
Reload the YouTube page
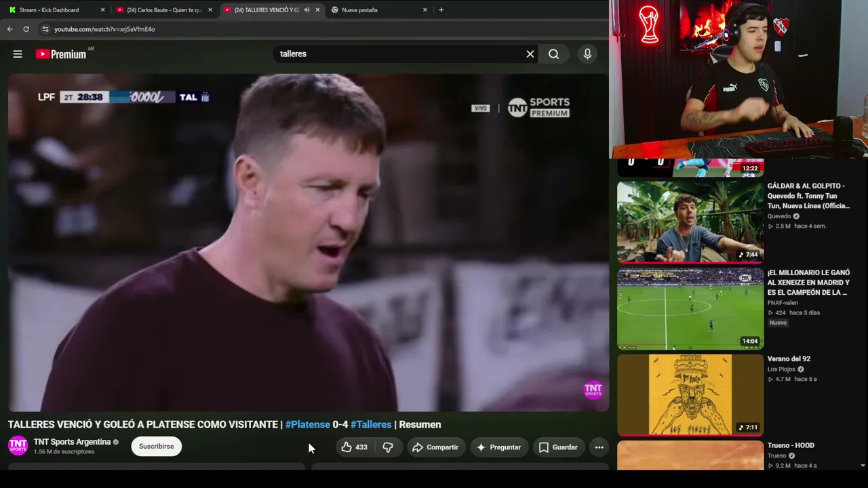point(26,29)
